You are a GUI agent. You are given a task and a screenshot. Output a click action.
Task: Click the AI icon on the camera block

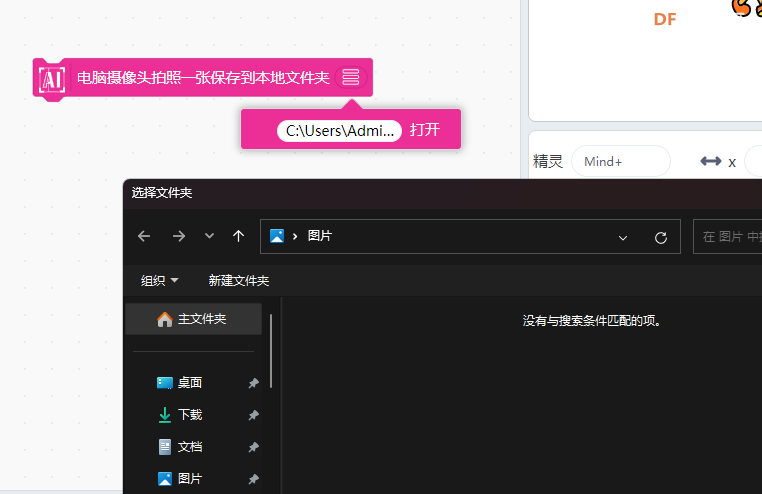52,79
